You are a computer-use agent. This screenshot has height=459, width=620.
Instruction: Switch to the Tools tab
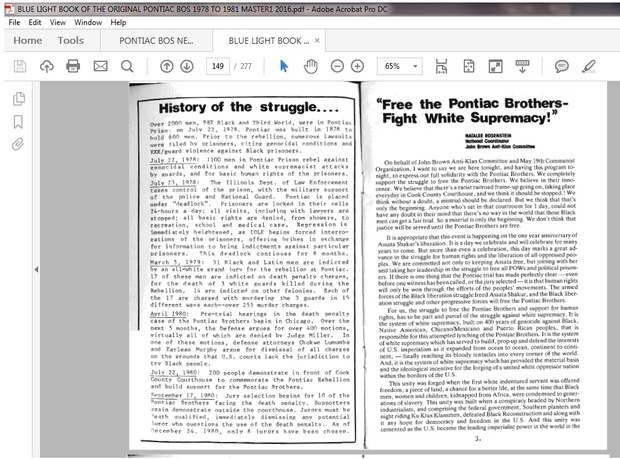point(71,40)
